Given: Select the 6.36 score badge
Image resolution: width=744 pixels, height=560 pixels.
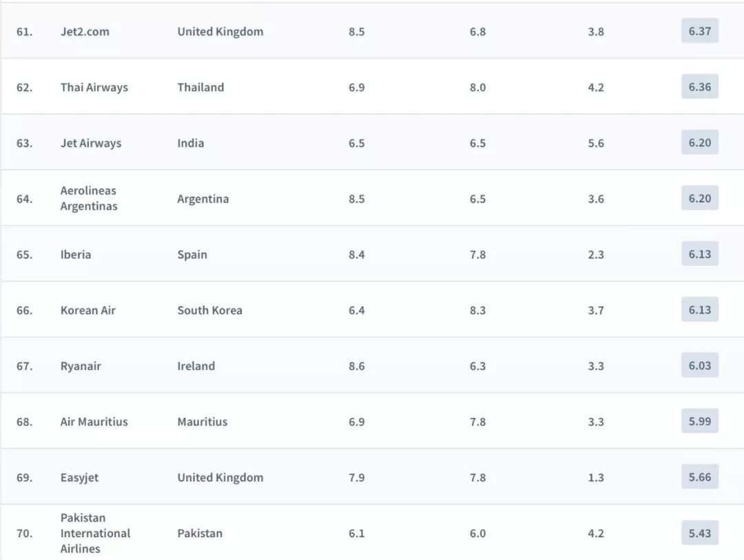Looking at the screenshot, I should click(699, 87).
